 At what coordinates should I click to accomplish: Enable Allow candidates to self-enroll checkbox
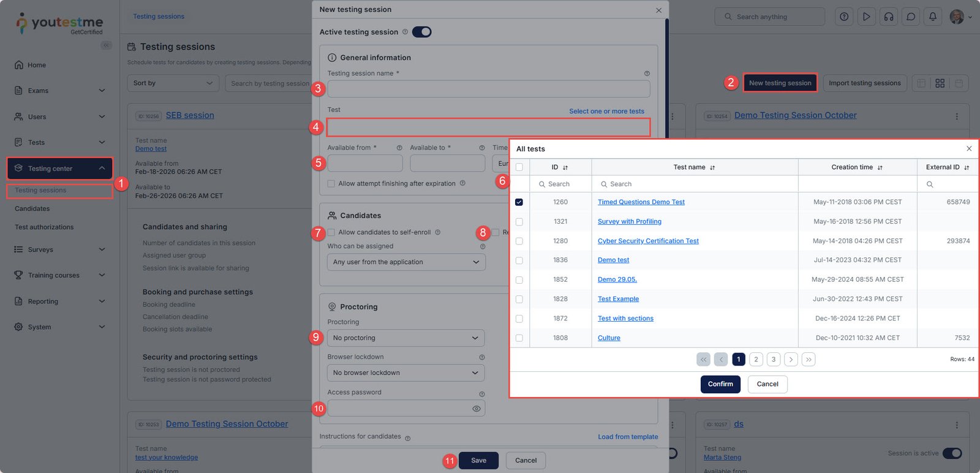331,232
